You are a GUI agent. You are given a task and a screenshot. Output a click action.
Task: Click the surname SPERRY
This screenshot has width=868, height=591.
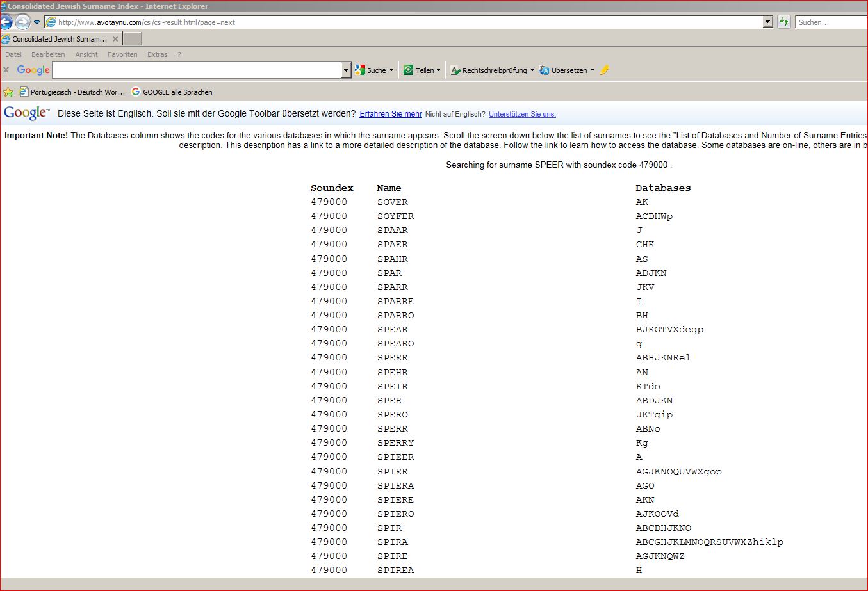point(396,442)
